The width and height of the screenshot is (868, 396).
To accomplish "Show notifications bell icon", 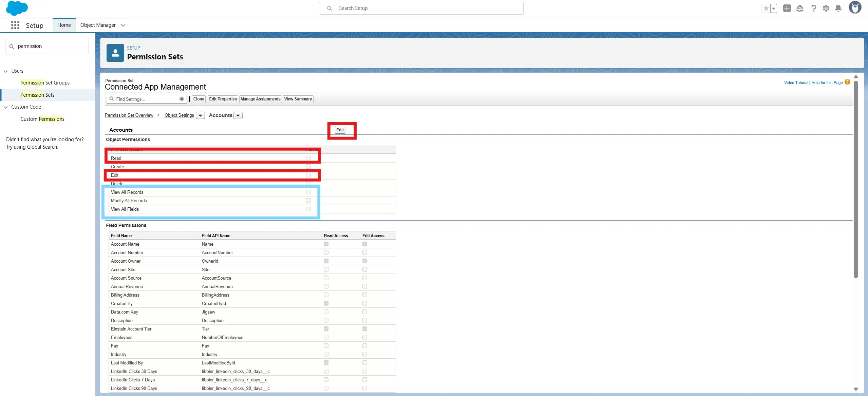I will coord(838,8).
